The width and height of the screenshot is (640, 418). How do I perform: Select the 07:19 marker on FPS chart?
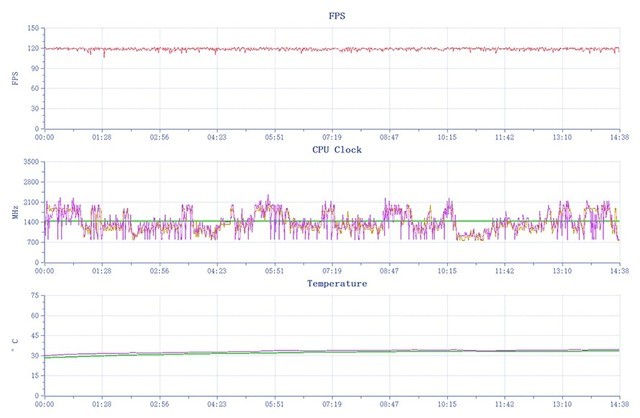tap(332, 137)
